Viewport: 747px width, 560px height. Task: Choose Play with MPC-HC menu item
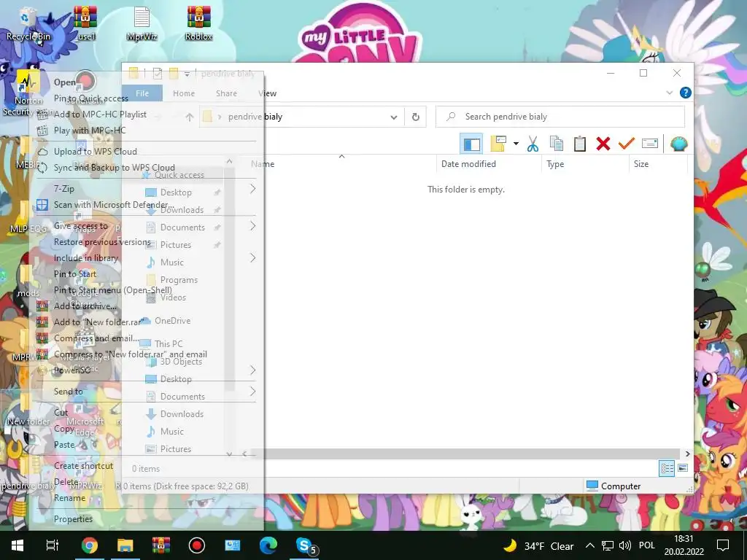[x=90, y=130]
